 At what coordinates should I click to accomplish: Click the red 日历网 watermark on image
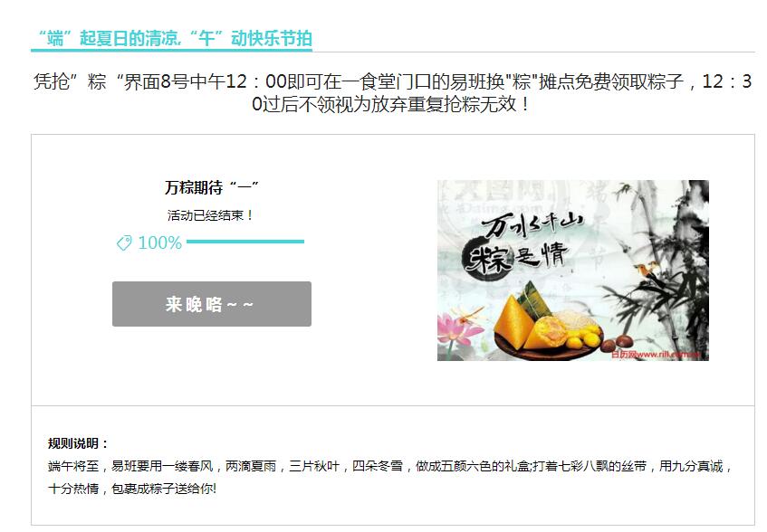tap(656, 354)
